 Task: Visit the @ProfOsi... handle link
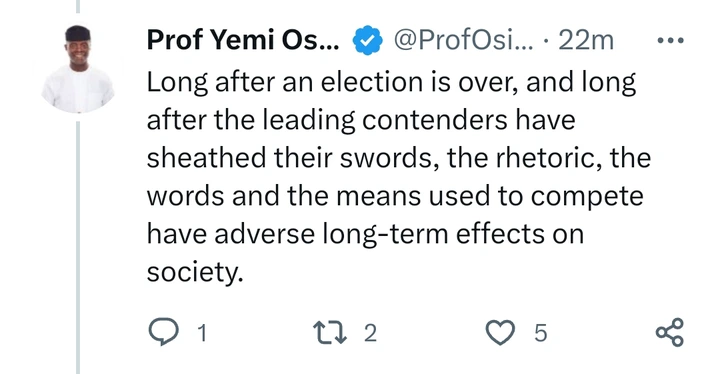tap(464, 40)
